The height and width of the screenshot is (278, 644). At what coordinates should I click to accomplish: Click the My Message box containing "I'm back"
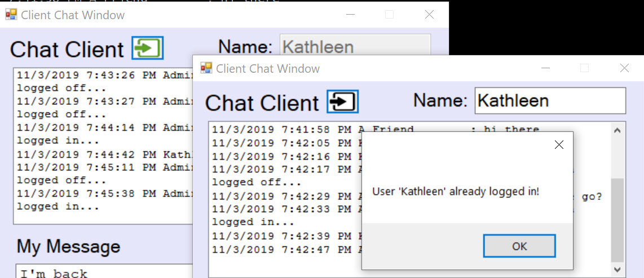[x=104, y=271]
